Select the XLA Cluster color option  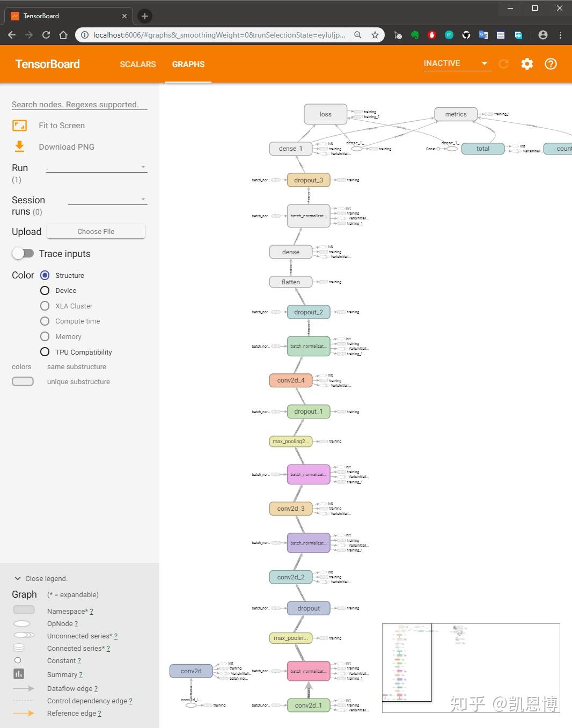[x=45, y=306]
